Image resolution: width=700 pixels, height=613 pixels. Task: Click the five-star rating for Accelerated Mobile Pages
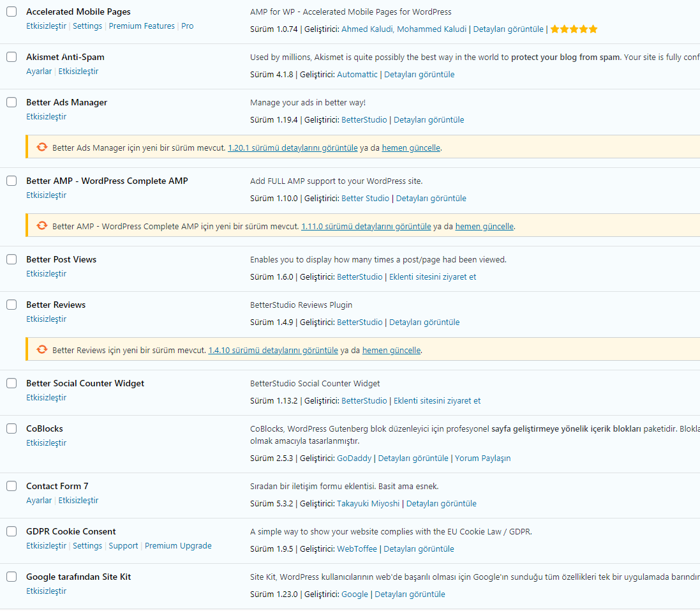574,29
